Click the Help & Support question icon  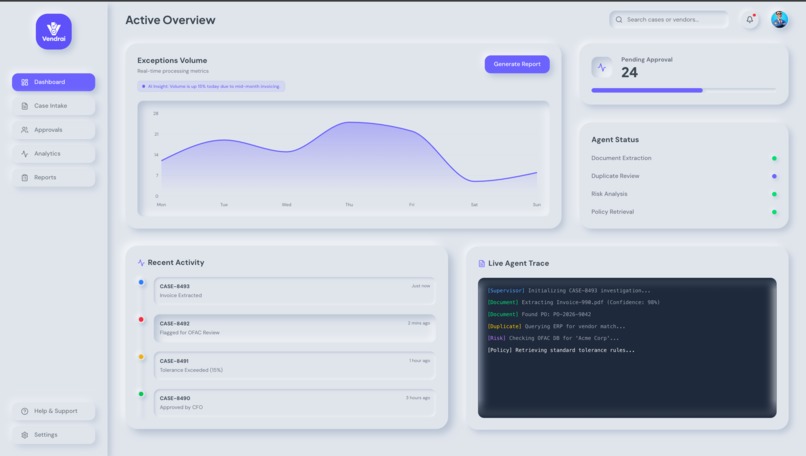[25, 411]
